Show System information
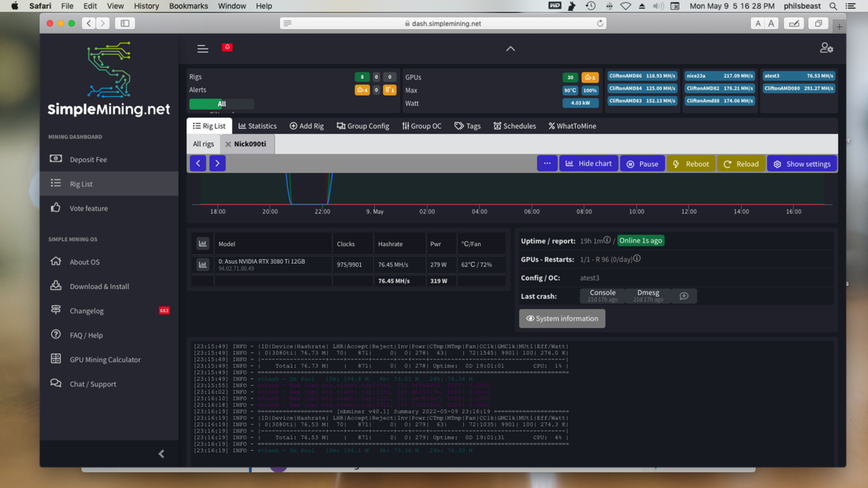Viewport: 868px width, 488px height. tap(562, 319)
